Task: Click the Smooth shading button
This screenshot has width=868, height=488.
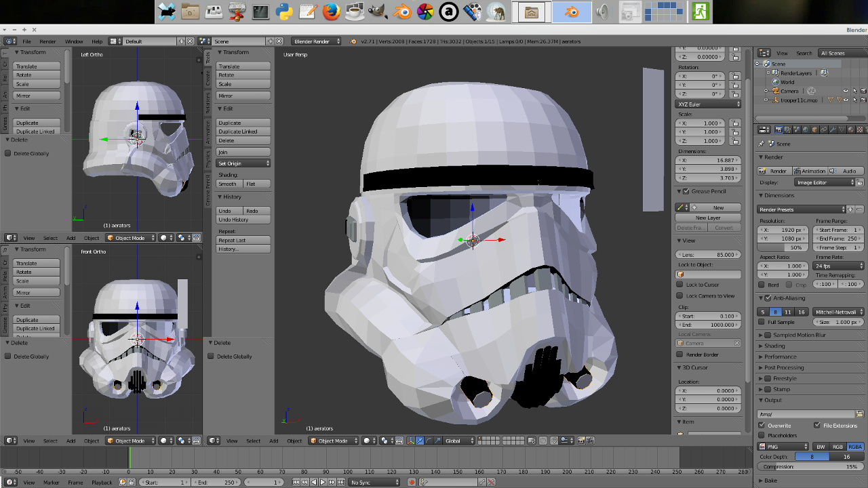Action: click(x=229, y=184)
